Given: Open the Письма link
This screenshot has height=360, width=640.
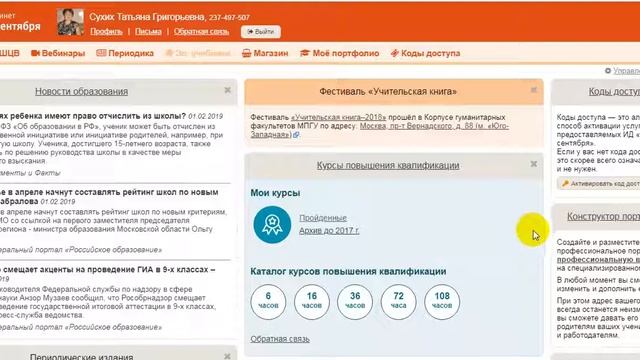Looking at the screenshot, I should point(148,31).
